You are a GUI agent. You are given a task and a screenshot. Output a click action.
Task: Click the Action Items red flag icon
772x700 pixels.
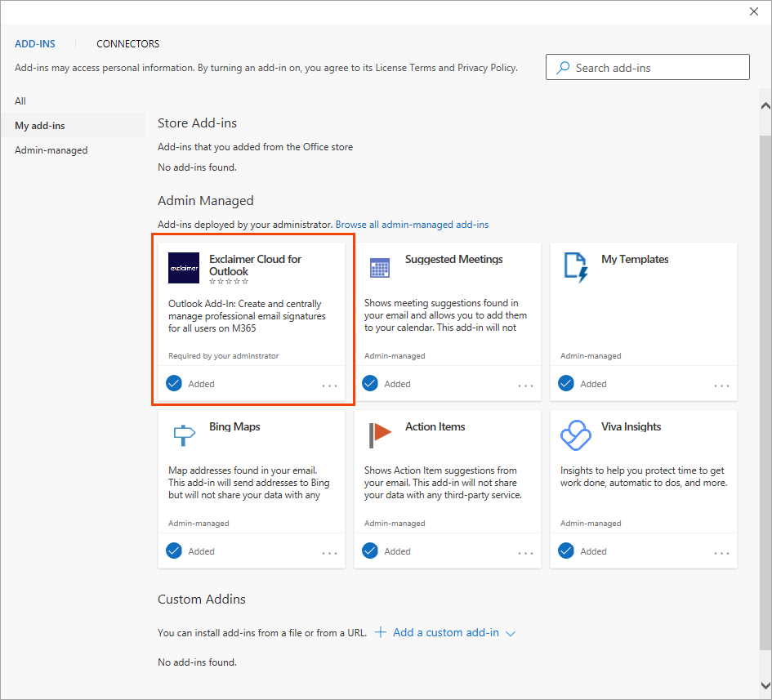click(380, 435)
